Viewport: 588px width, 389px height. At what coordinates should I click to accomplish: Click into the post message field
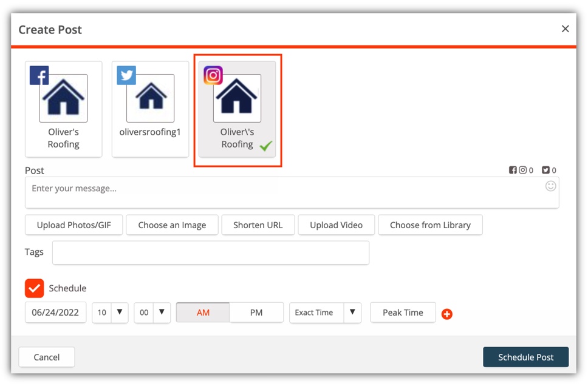point(292,192)
